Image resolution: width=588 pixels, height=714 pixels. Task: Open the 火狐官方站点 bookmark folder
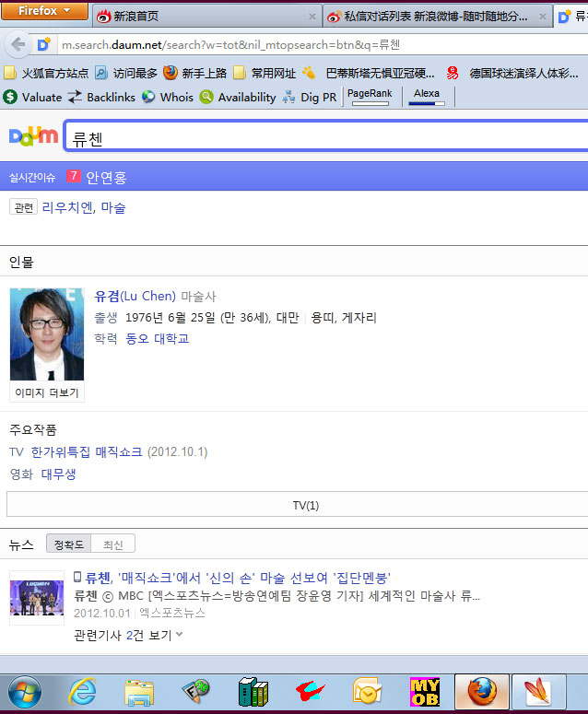click(x=46, y=73)
